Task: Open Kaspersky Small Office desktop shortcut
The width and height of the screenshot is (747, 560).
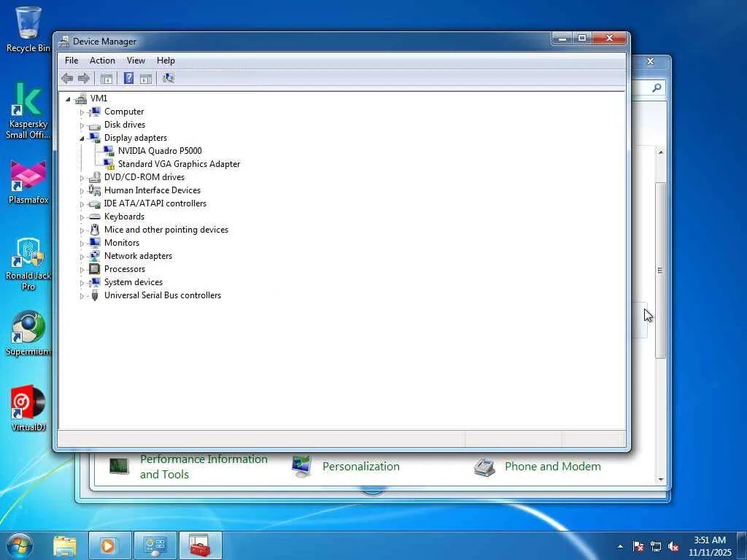Action: click(x=28, y=111)
